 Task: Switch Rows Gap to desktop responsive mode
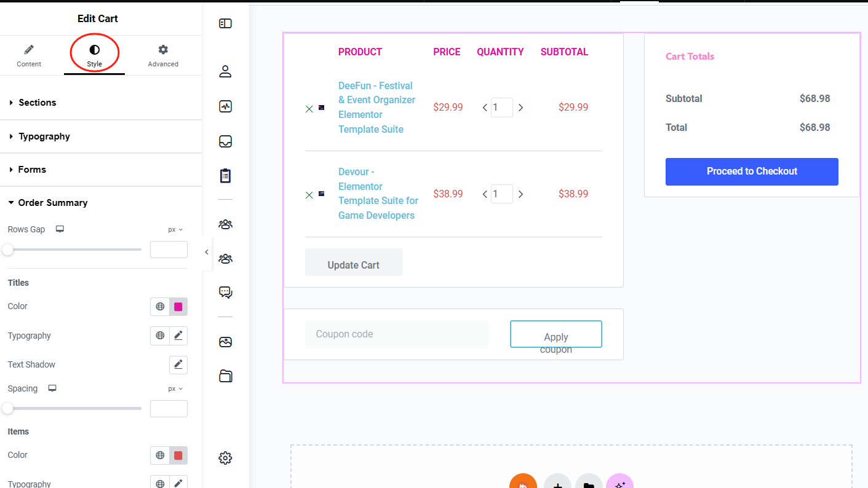pos(60,229)
